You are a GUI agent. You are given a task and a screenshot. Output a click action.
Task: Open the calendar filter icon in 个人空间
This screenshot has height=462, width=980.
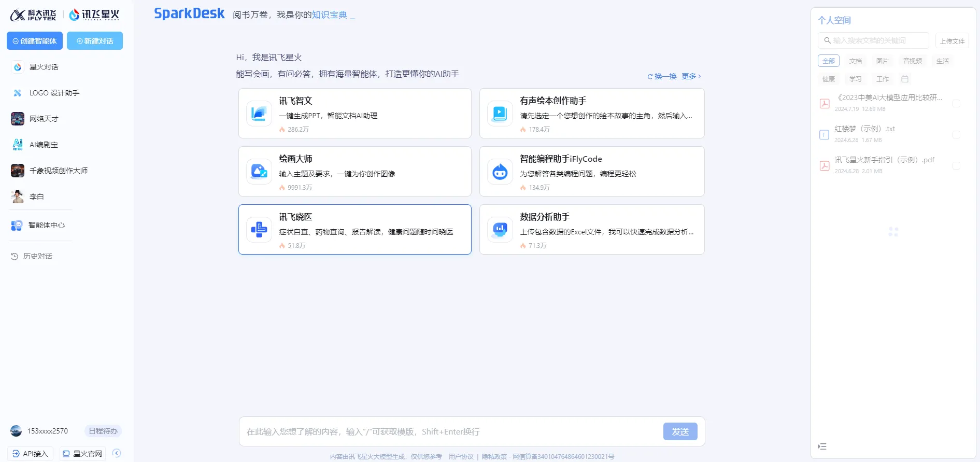pyautogui.click(x=904, y=79)
